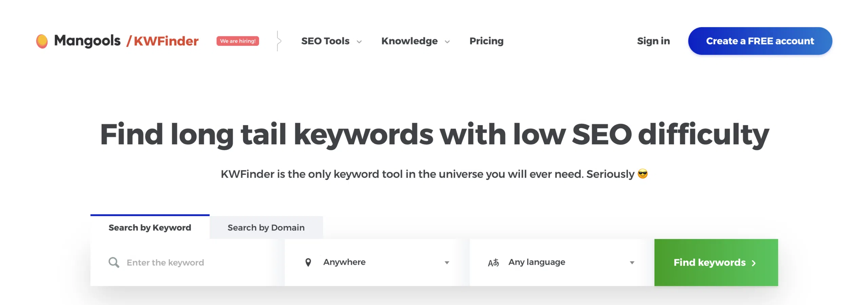Click the arrow on Find keywords button
The image size is (868, 305).
[754, 263]
